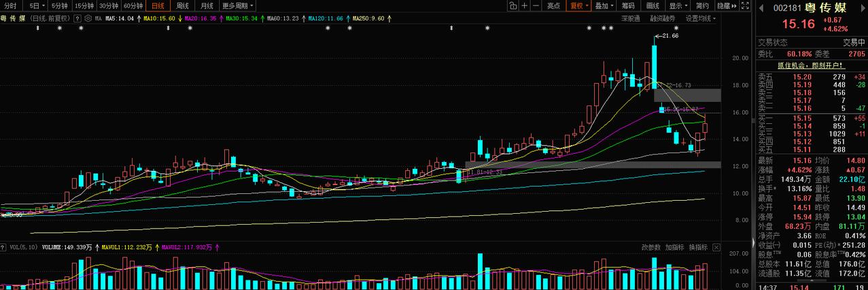Click stock code 002181 in header
868x290 pixels.
coord(787,8)
